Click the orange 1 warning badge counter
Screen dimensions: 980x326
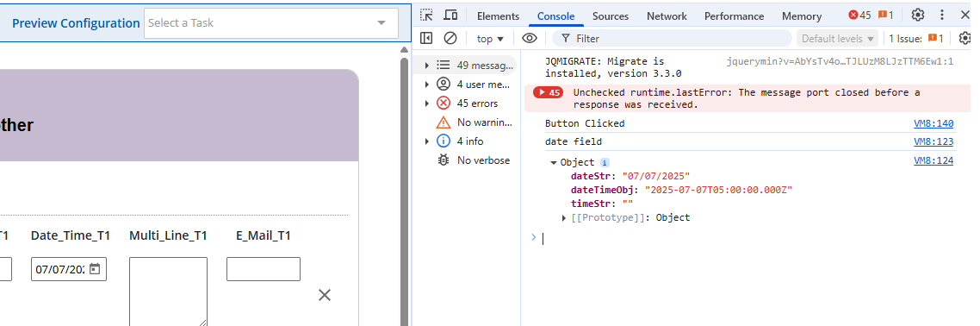pyautogui.click(x=885, y=15)
